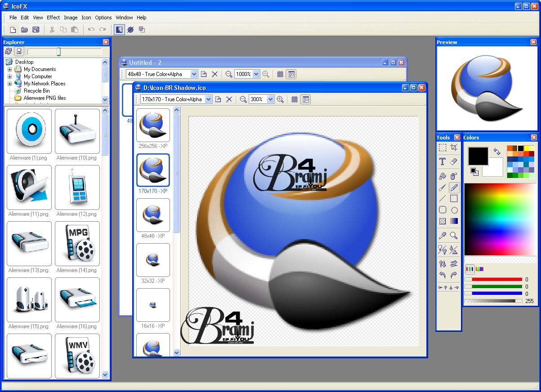Toggle the overlapping squares button in toolbar
The width and height of the screenshot is (541, 392).
click(142, 30)
